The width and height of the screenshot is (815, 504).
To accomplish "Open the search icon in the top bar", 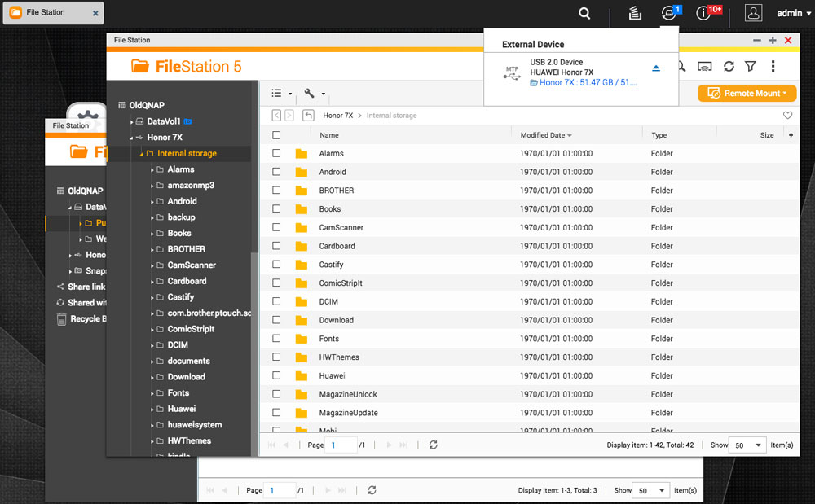I will [584, 13].
